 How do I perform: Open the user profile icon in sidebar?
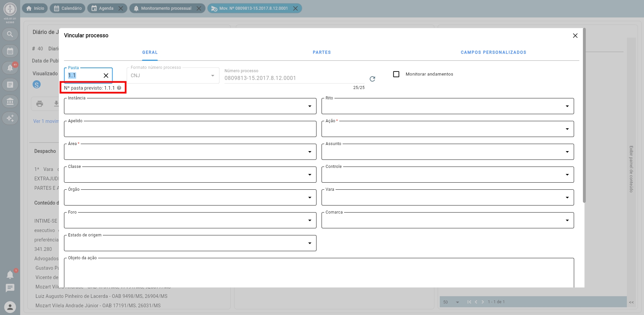point(10,307)
